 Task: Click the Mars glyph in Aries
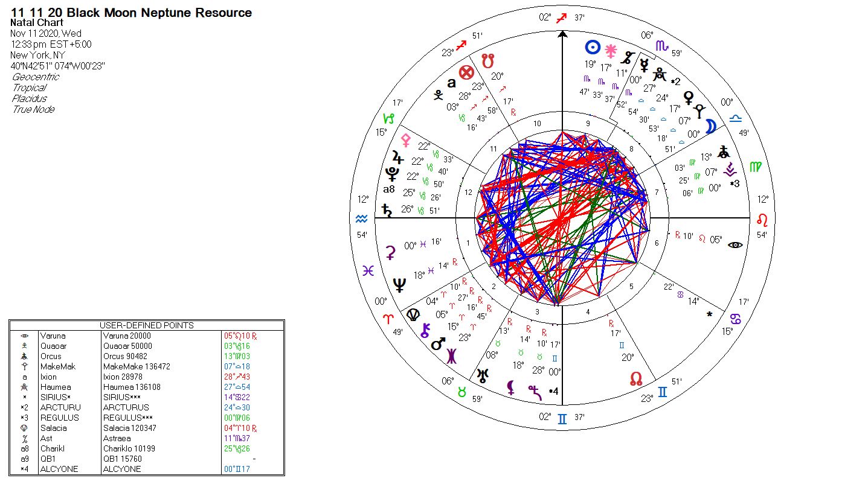point(439,345)
